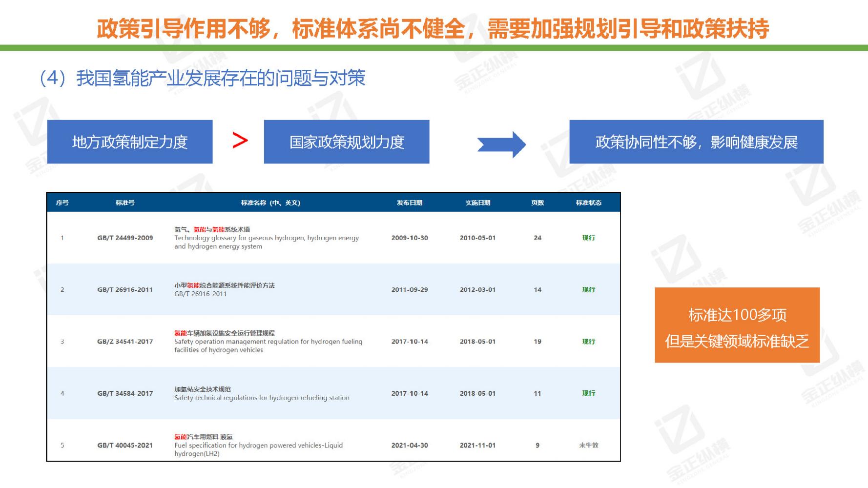Click the blue right arrow between boxes

(502, 142)
